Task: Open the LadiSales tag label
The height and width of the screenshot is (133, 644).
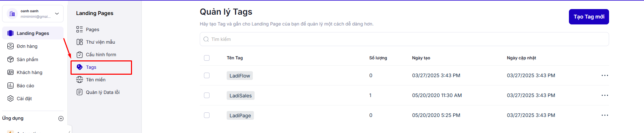Action: pos(241,96)
